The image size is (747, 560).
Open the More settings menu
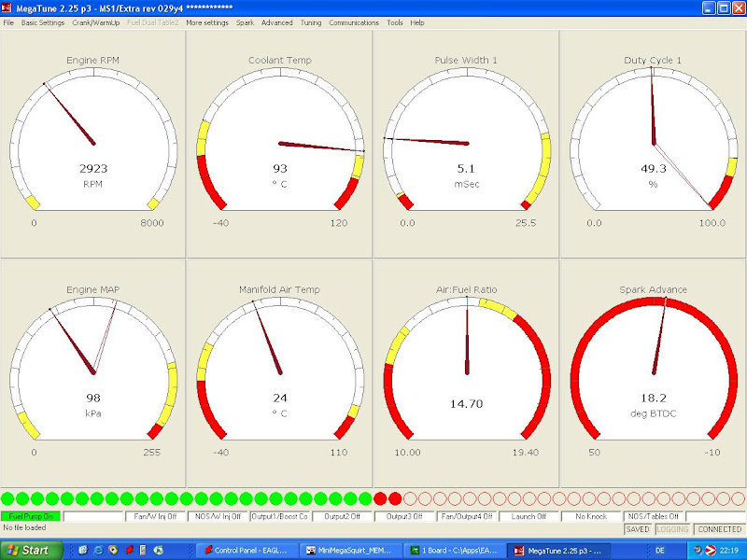point(207,22)
